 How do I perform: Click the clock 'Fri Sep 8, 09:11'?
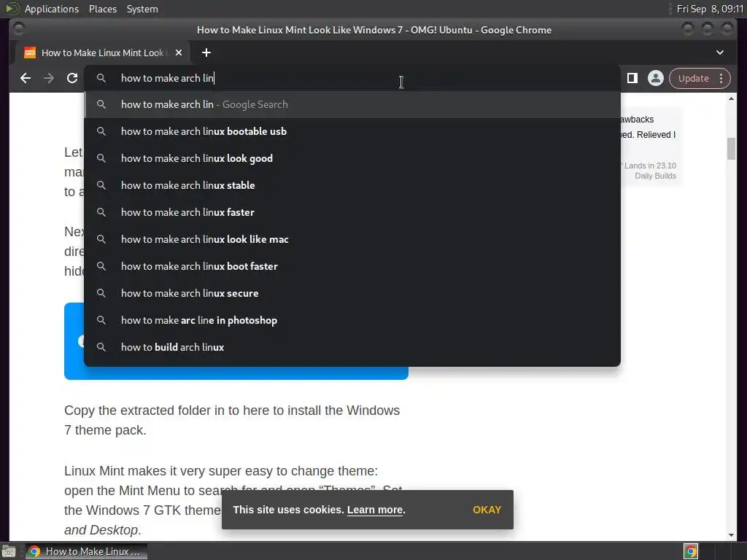(x=710, y=9)
